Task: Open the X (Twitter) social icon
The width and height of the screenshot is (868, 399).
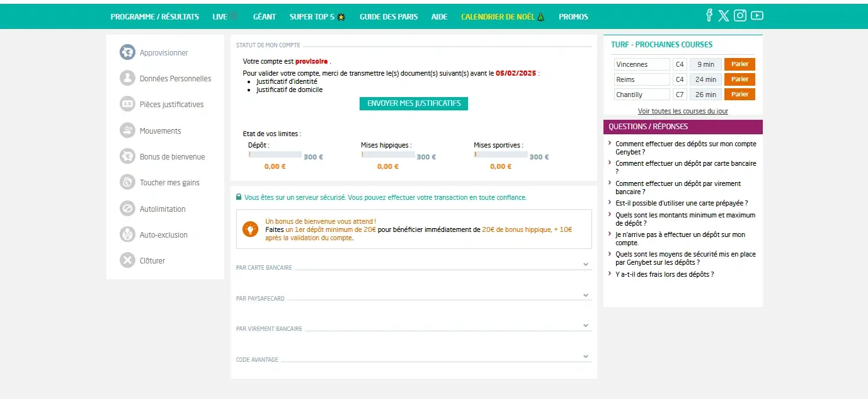Action: point(724,16)
